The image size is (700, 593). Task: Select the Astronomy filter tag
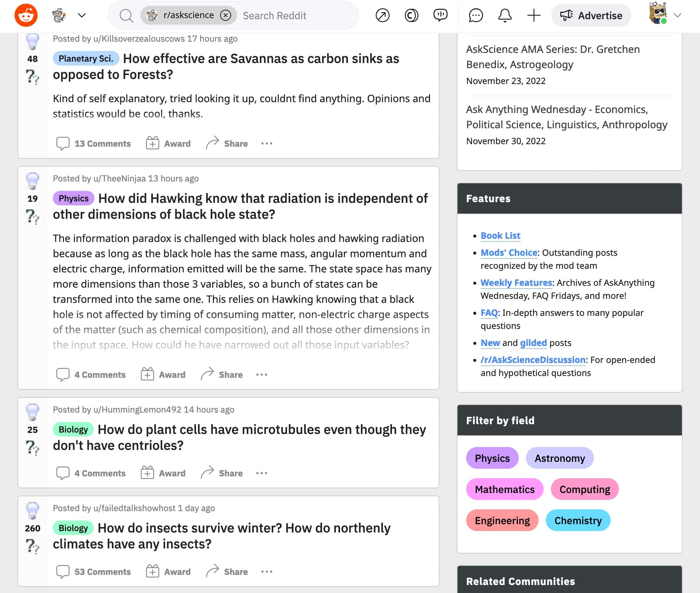tap(558, 458)
